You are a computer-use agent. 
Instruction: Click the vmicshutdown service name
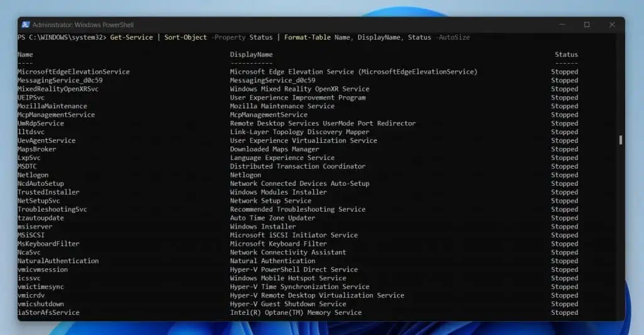click(x=41, y=305)
